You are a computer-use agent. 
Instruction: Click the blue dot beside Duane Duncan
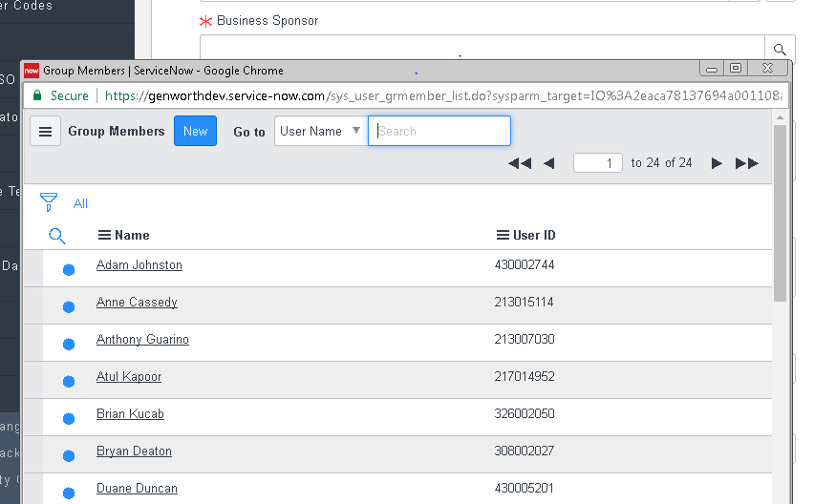click(x=69, y=493)
